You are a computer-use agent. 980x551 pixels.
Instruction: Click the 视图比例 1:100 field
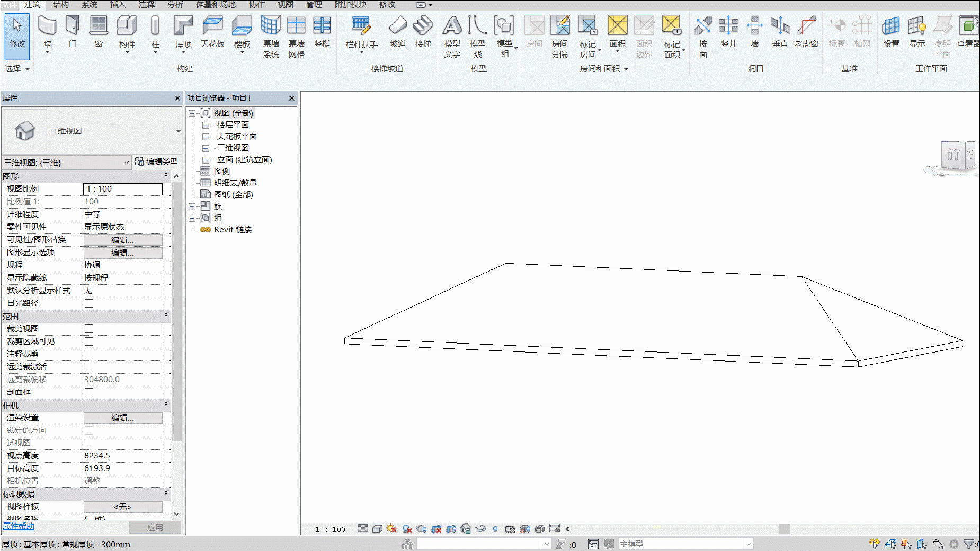point(123,189)
